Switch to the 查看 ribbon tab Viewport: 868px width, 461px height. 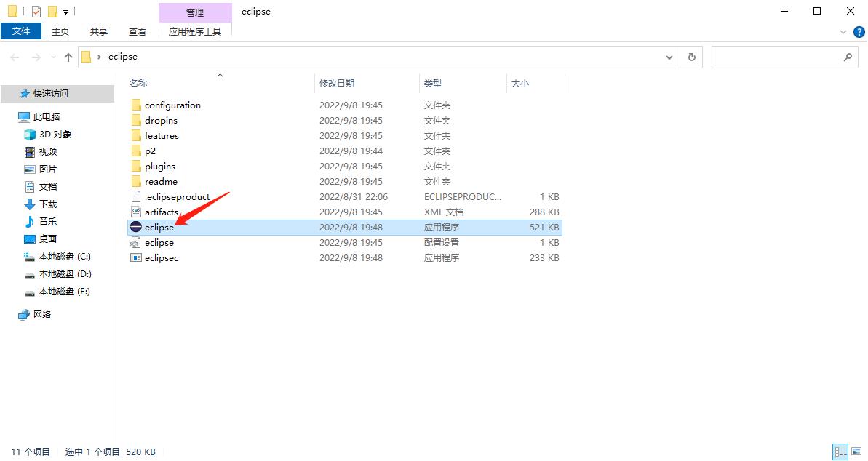pyautogui.click(x=137, y=31)
